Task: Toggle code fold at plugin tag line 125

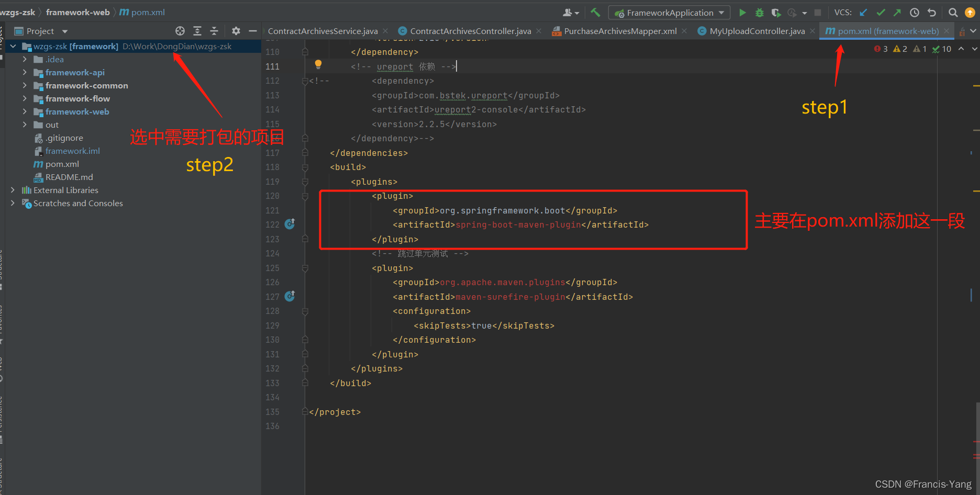Action: tap(305, 268)
